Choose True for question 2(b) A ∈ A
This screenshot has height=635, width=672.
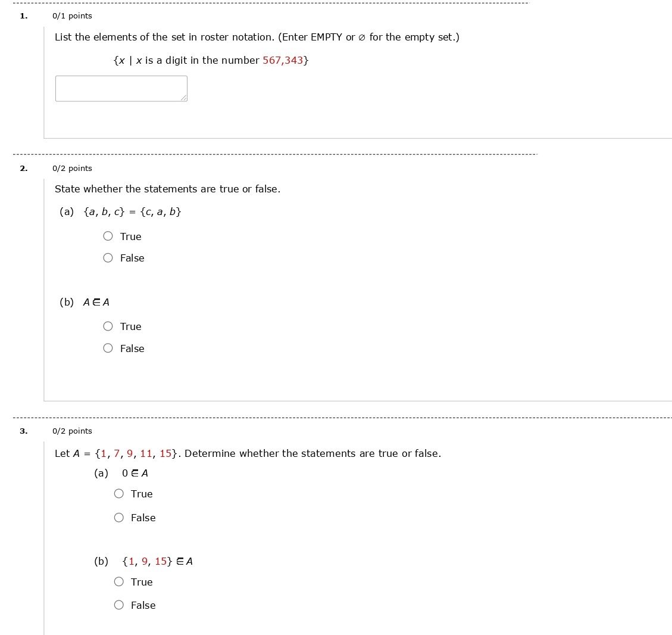[108, 326]
